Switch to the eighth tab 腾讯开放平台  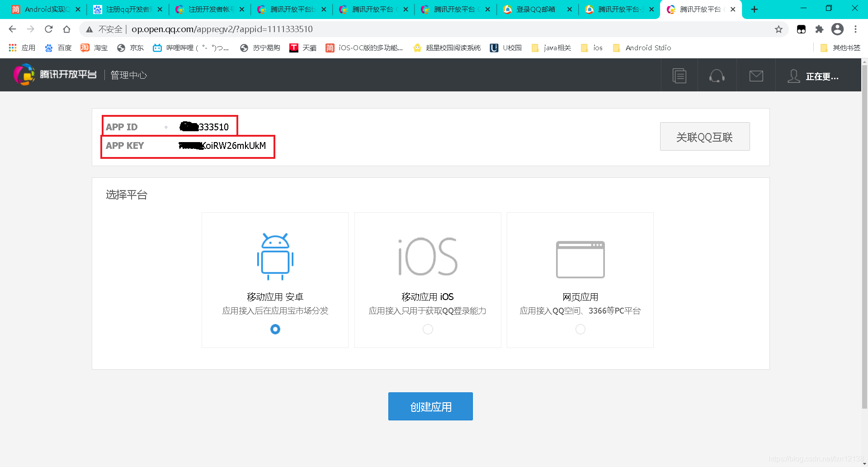coord(618,9)
